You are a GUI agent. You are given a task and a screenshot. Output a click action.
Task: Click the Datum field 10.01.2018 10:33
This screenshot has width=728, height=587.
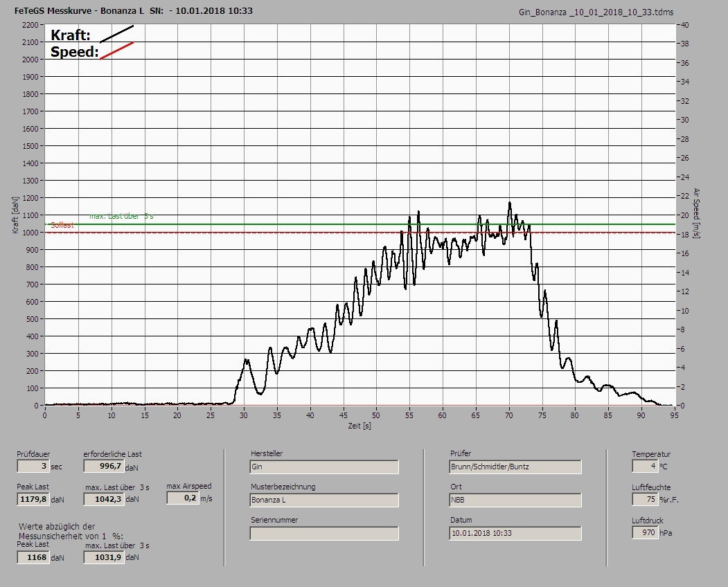point(515,533)
